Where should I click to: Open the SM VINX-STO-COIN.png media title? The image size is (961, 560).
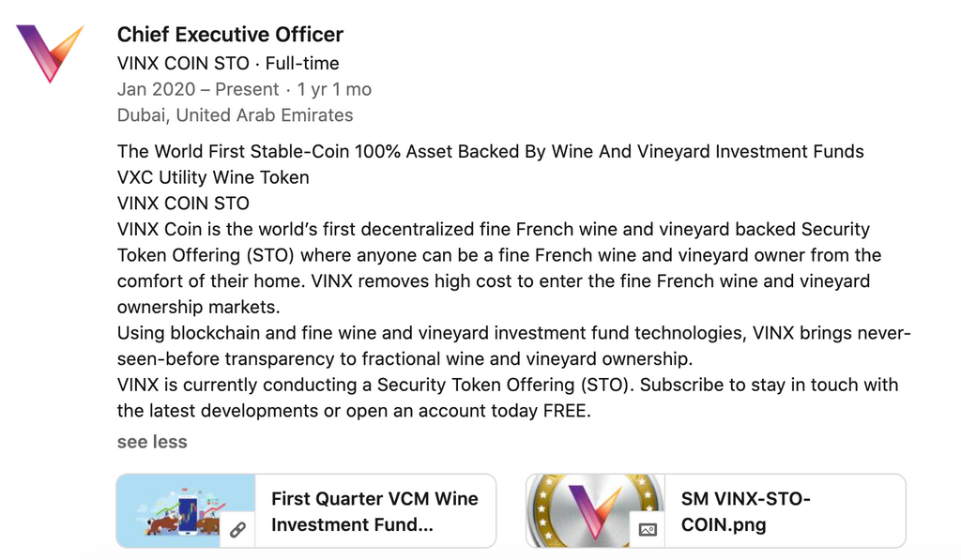click(x=746, y=511)
